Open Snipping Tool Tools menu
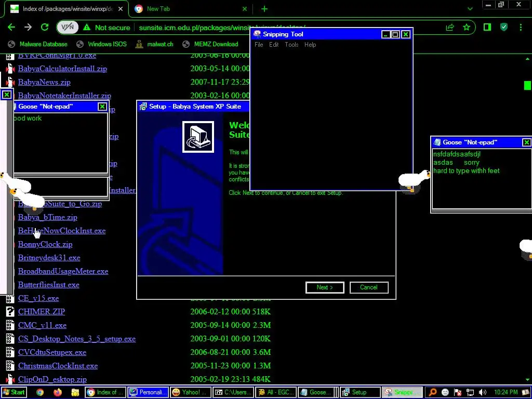Viewport: 532px width, 399px height. tap(291, 45)
